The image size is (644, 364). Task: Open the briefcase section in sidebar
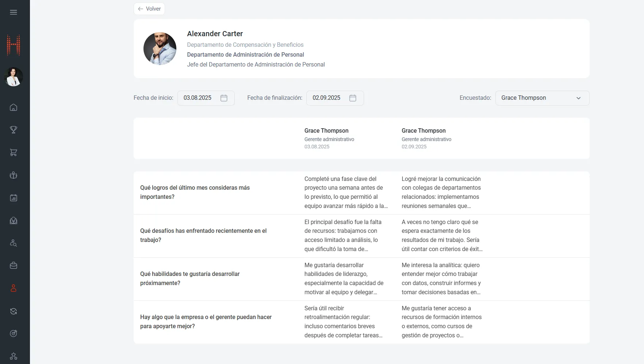coord(14,266)
